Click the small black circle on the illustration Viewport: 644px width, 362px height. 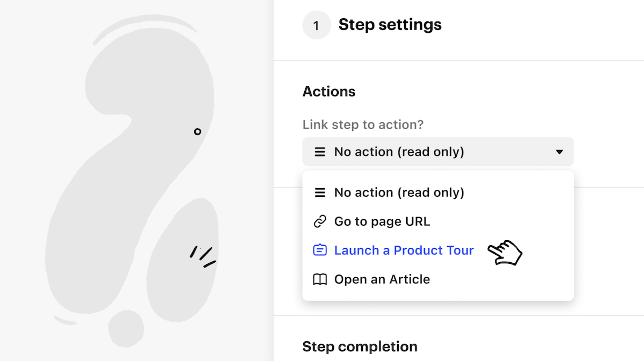197,131
